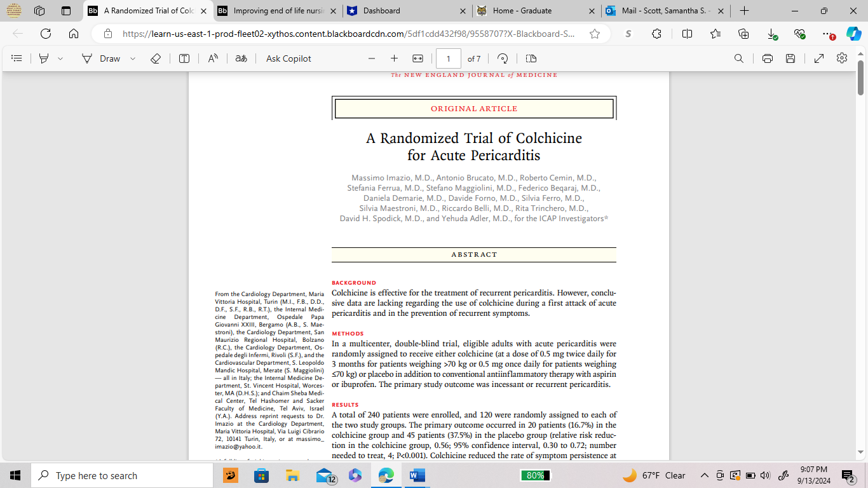The height and width of the screenshot is (488, 868).
Task: Zoom in the PDF with plus button
Action: pos(394,58)
